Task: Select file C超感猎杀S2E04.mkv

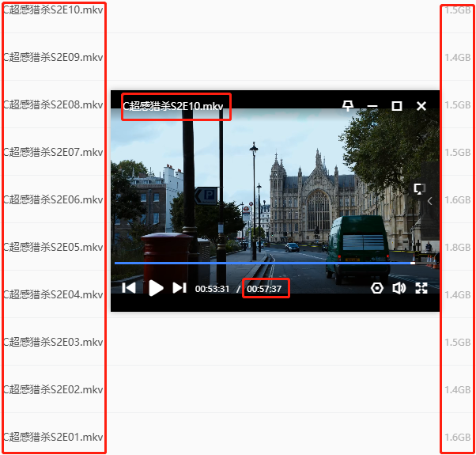Action: pyautogui.click(x=54, y=294)
